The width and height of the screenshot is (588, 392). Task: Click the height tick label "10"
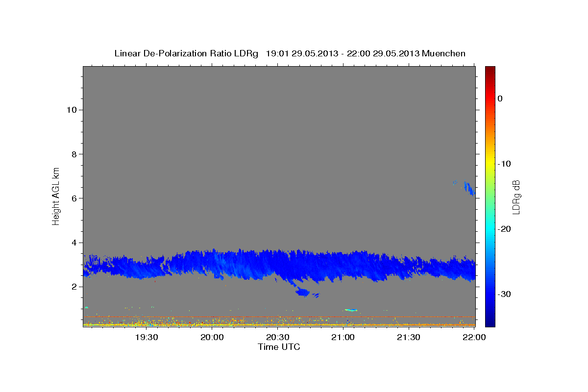pos(72,110)
